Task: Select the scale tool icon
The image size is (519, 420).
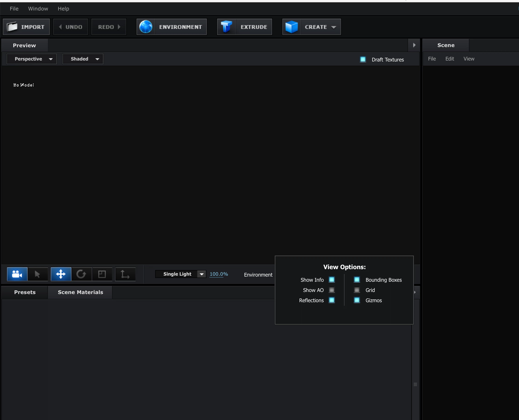Action: point(102,274)
